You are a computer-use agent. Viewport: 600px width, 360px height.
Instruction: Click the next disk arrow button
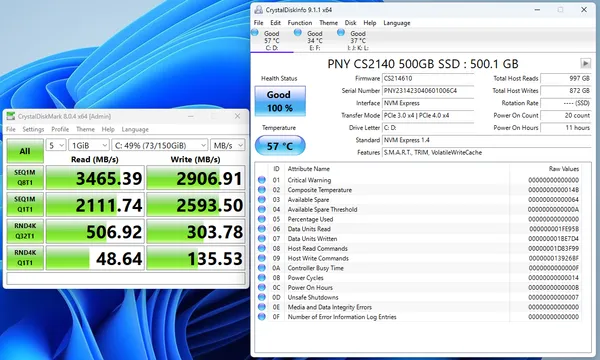[585, 64]
